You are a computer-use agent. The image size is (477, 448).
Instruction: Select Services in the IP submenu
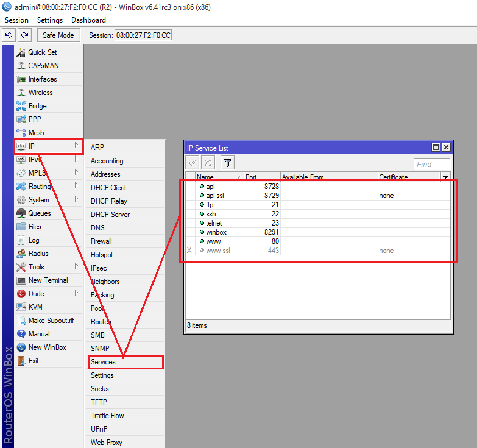coord(125,362)
